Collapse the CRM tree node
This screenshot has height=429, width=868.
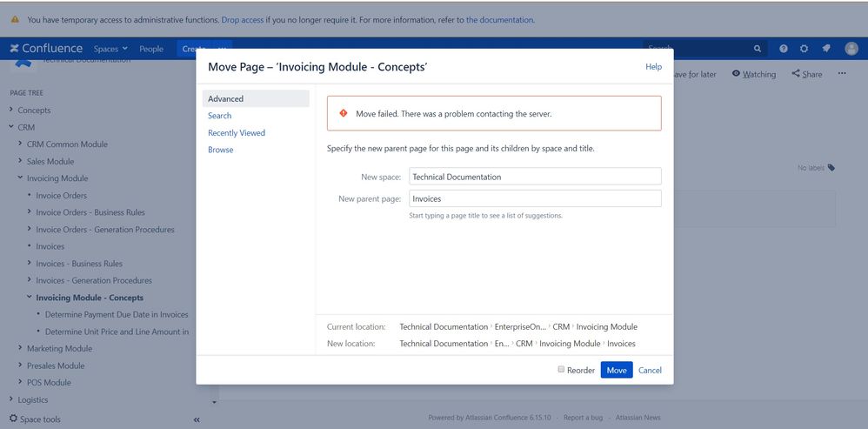pos(11,127)
